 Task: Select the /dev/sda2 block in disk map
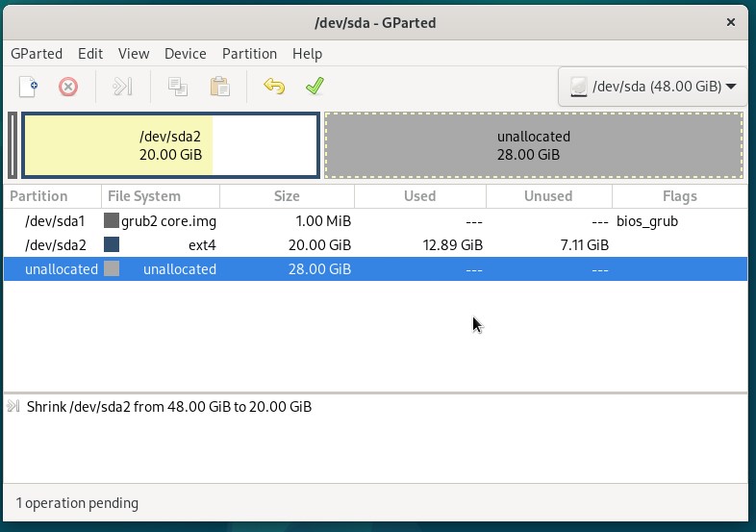tap(170, 145)
